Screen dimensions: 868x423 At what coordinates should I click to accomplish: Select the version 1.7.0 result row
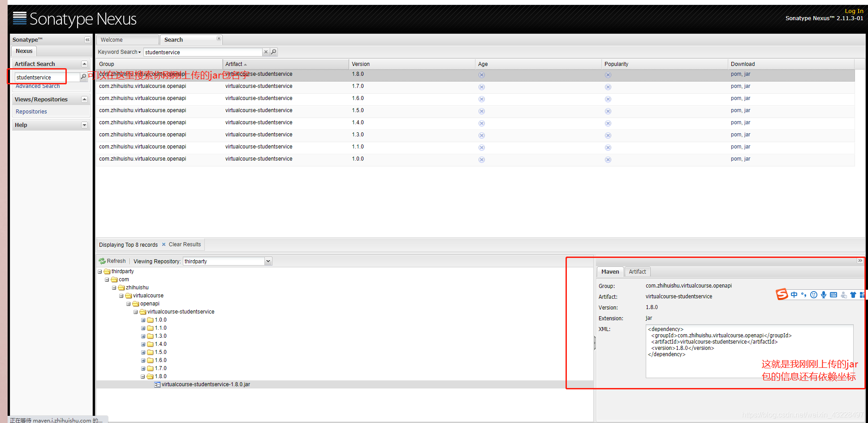(475, 87)
